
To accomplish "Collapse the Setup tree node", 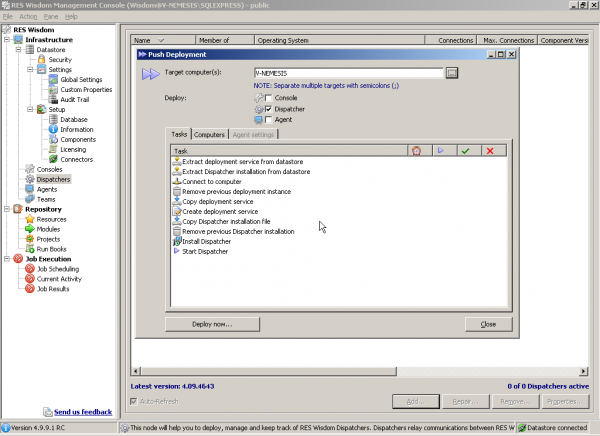I will 30,109.
